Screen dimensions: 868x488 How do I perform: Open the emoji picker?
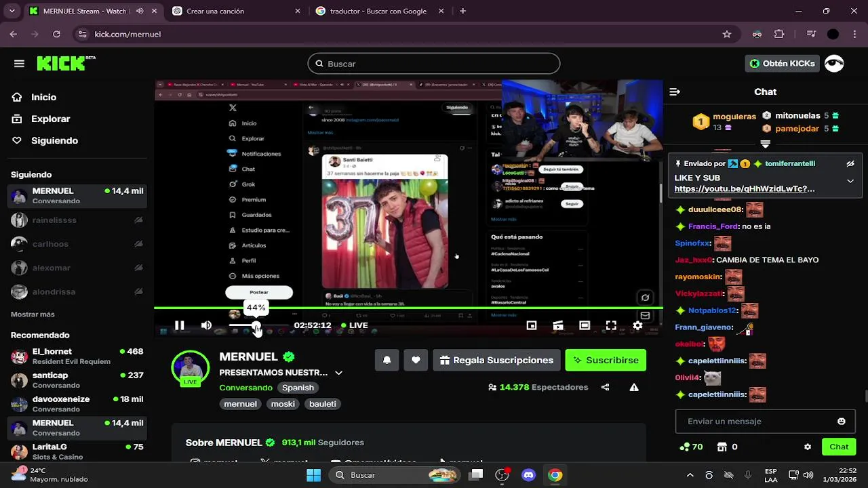tap(842, 421)
